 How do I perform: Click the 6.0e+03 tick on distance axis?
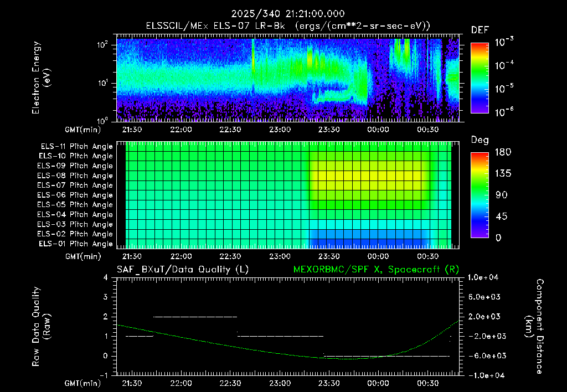coord(484,297)
